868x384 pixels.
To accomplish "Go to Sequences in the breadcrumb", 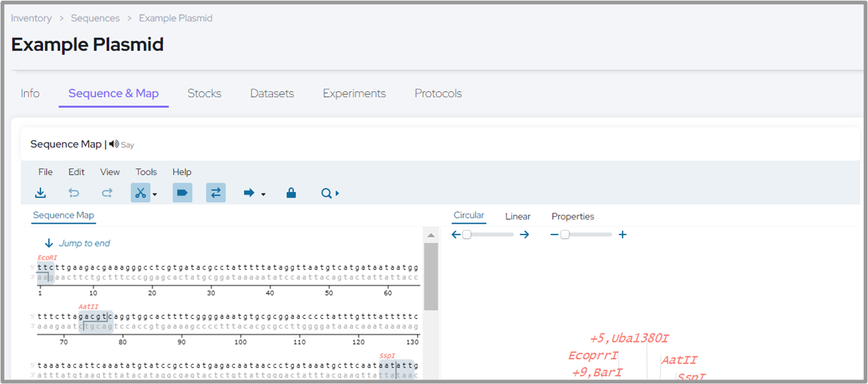I will pos(96,18).
